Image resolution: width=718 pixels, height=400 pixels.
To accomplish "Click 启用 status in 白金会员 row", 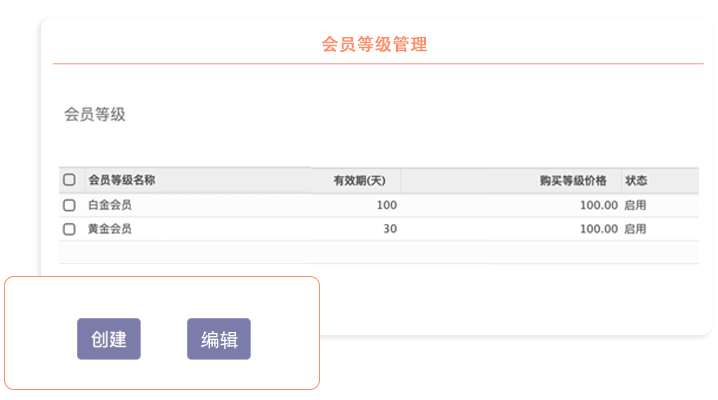I will click(x=635, y=205).
